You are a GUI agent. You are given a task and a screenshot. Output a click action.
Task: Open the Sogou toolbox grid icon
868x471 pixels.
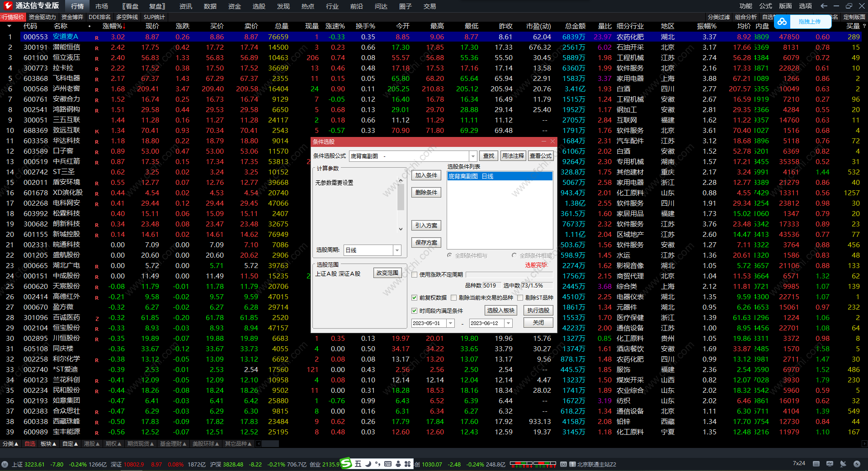click(407, 464)
